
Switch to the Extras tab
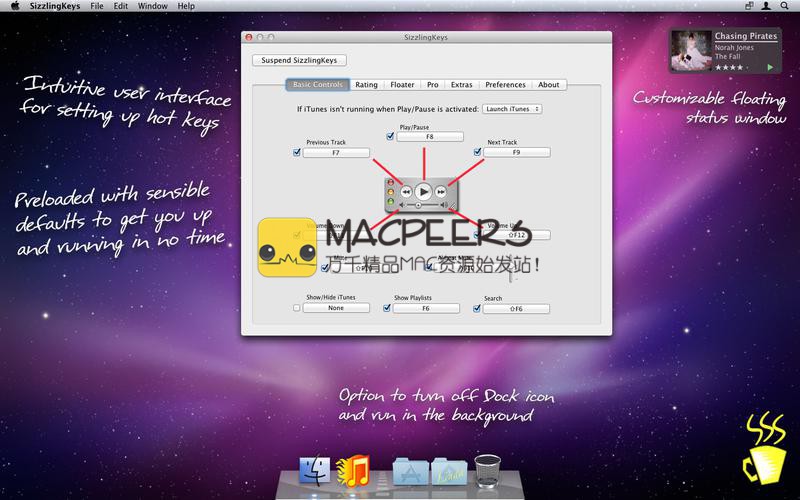(462, 85)
